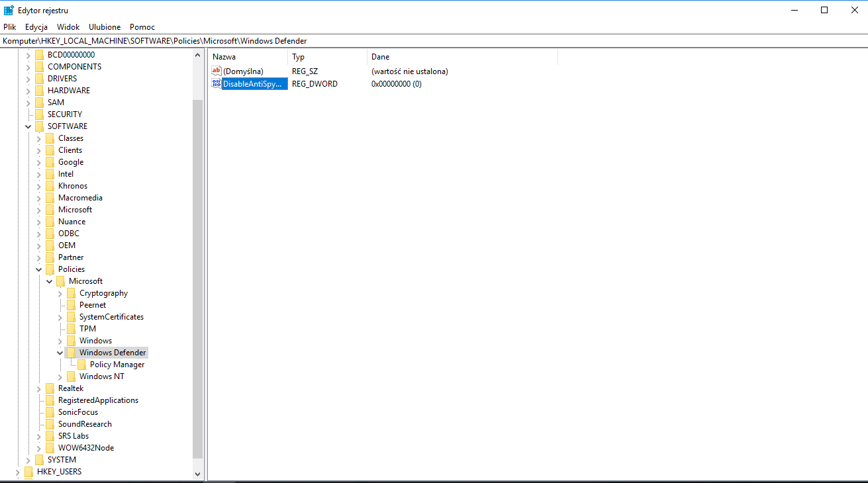Click the Cryptography folder icon
The width and height of the screenshot is (868, 483).
click(71, 293)
